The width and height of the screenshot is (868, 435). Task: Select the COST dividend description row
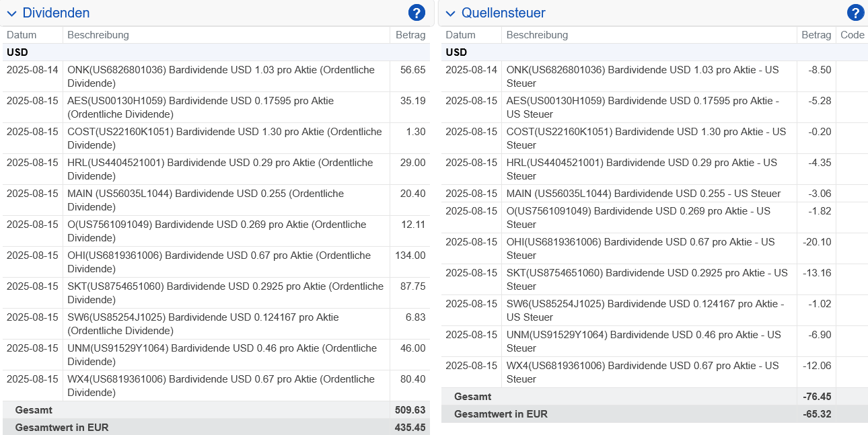tap(225, 139)
